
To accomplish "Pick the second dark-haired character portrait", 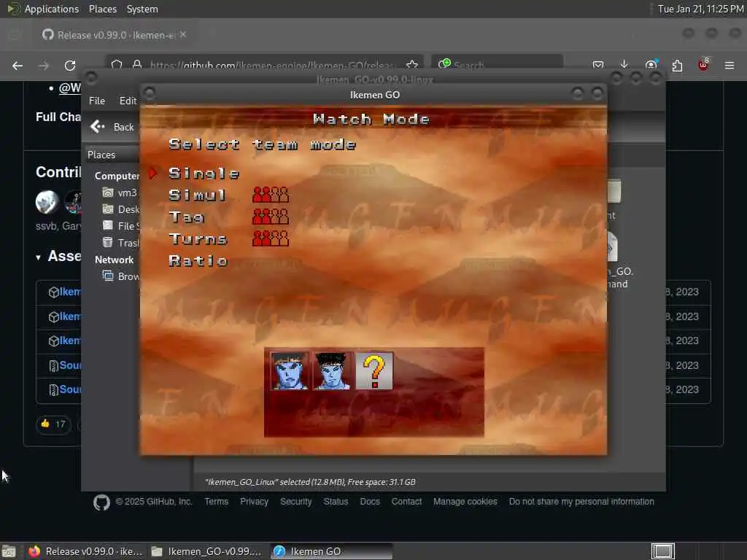I will point(332,371).
